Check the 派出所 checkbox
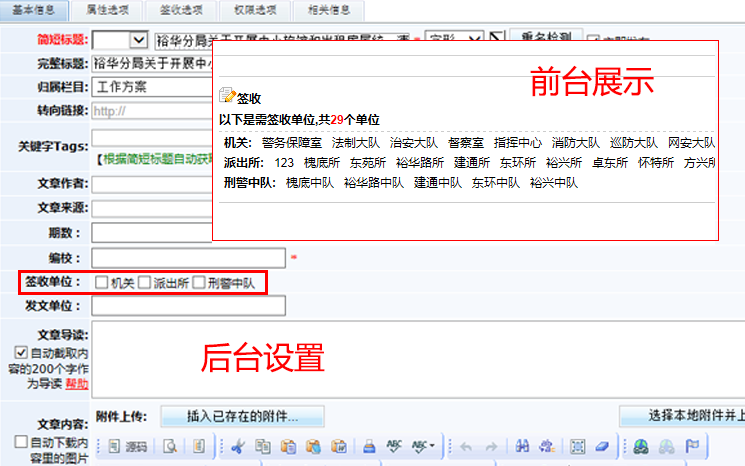Image resolution: width=745 pixels, height=466 pixels. tap(145, 283)
